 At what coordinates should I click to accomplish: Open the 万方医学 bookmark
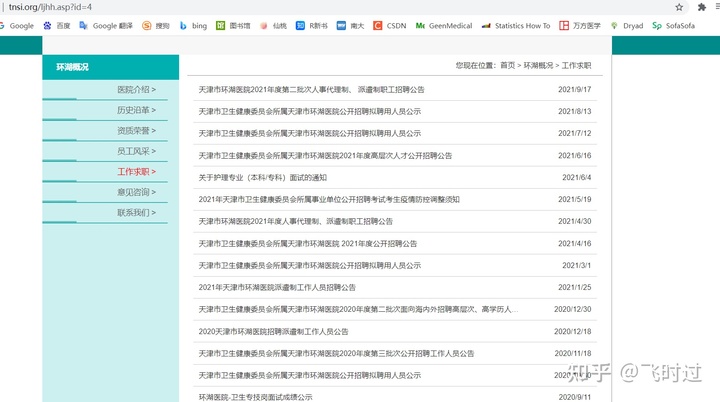point(580,26)
